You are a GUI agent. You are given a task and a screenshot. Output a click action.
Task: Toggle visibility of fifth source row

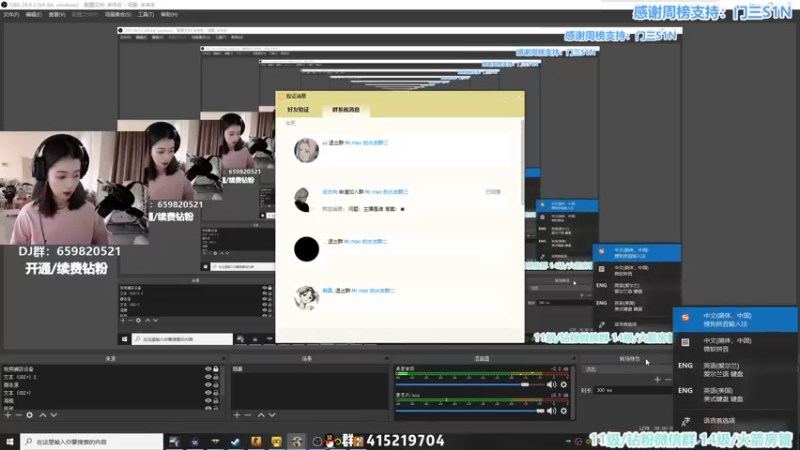tap(208, 401)
